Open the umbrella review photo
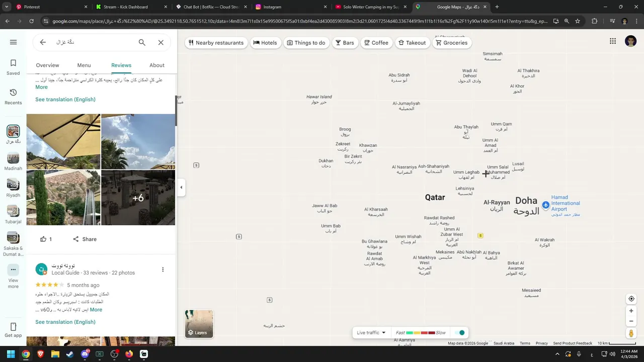 pos(63,141)
